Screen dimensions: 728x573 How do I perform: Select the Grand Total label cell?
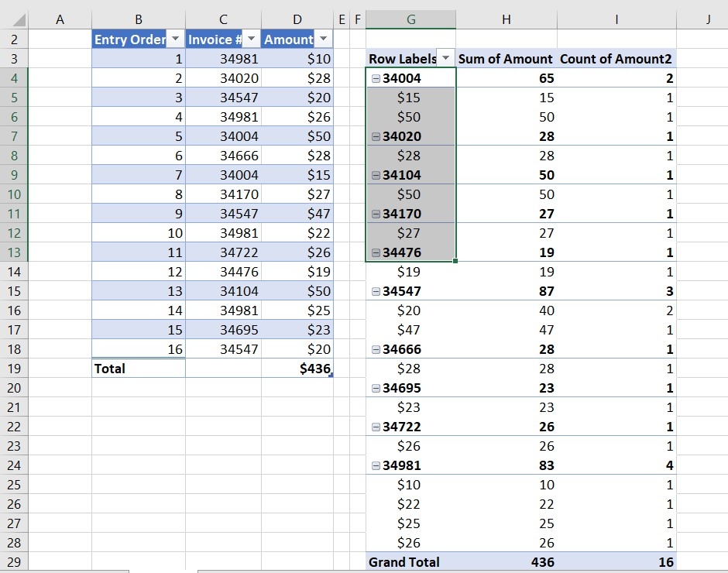410,562
